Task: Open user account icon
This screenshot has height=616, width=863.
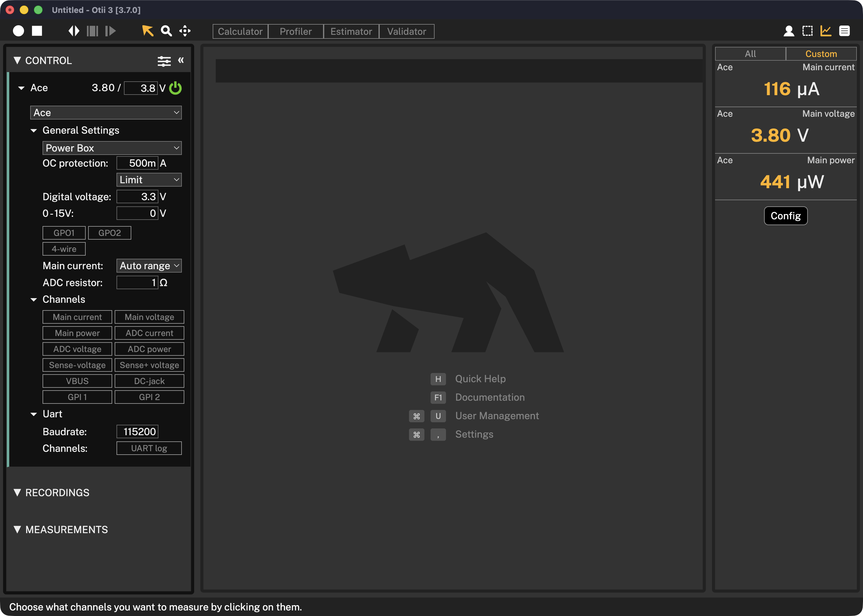Action: click(789, 31)
